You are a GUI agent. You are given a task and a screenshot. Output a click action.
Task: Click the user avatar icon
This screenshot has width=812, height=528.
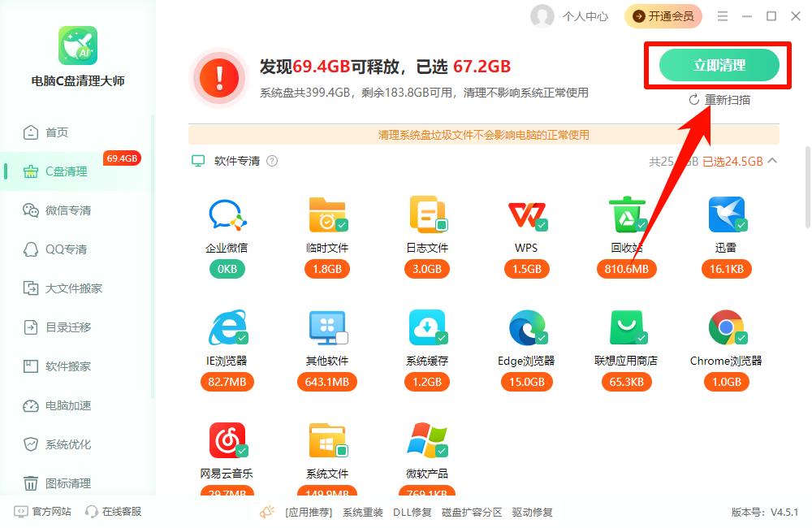[542, 16]
